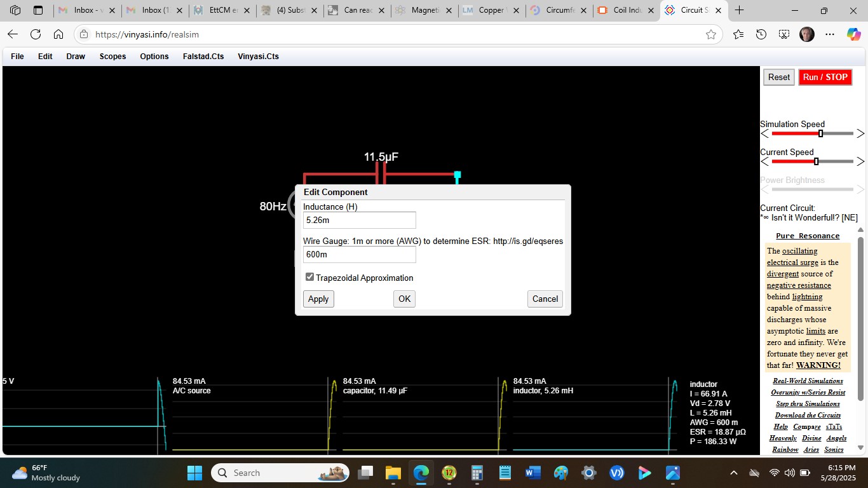This screenshot has height=488, width=868.
Task: Open the browser history icon
Action: 761,34
